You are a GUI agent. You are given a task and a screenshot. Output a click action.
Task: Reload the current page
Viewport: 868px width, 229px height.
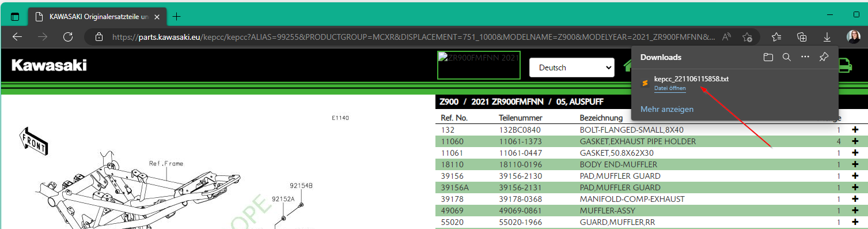68,37
